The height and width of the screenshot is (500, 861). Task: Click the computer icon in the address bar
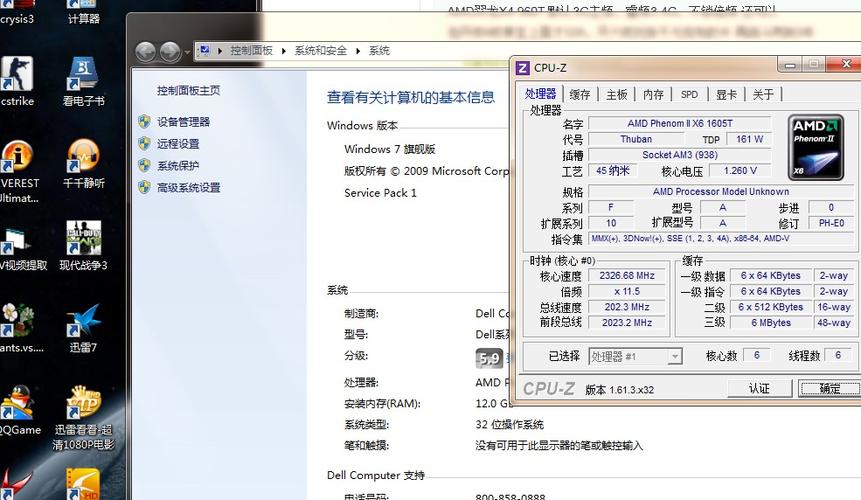(204, 50)
